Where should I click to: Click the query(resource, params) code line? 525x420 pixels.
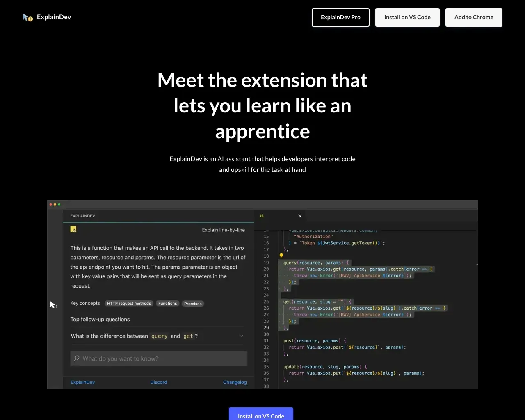coord(316,262)
